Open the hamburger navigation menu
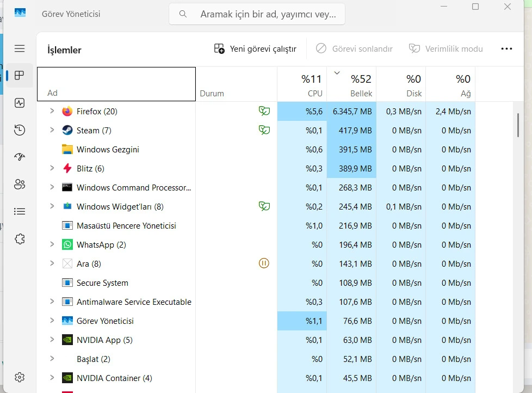The width and height of the screenshot is (532, 393). [x=20, y=48]
